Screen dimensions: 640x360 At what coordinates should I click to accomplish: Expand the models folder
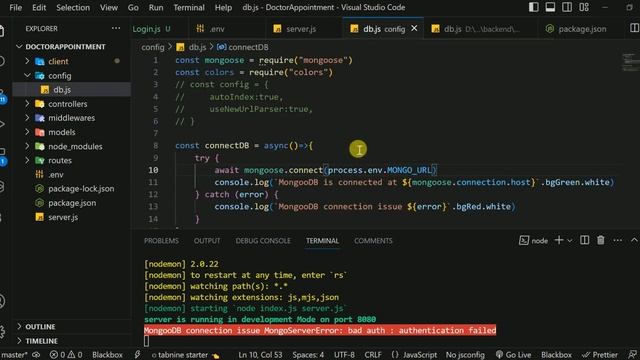pyautogui.click(x=62, y=132)
